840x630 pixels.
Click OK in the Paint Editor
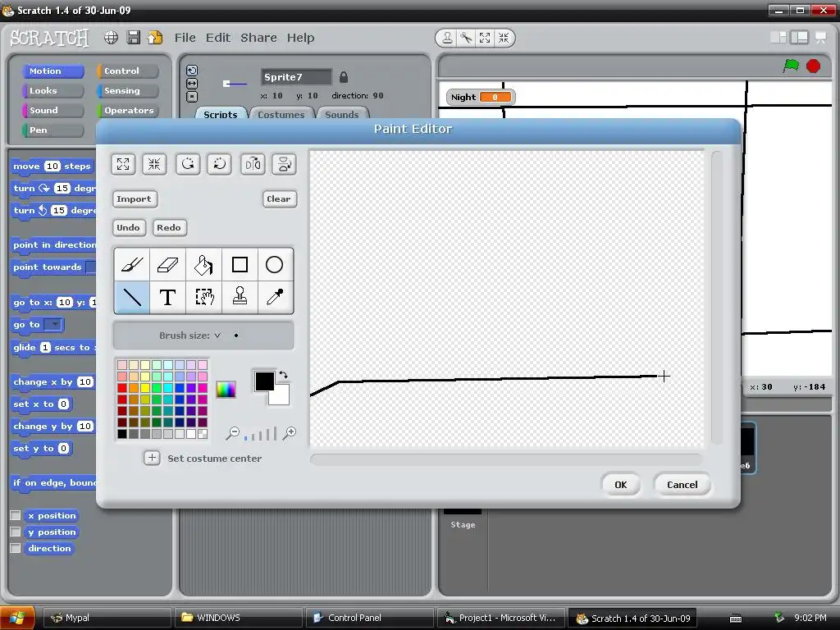[x=620, y=484]
